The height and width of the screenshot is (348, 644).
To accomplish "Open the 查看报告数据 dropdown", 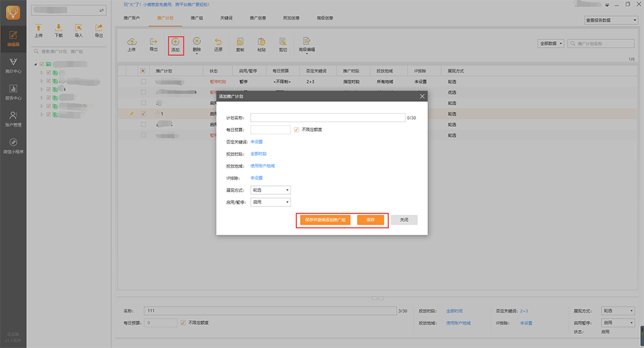I will (x=611, y=20).
